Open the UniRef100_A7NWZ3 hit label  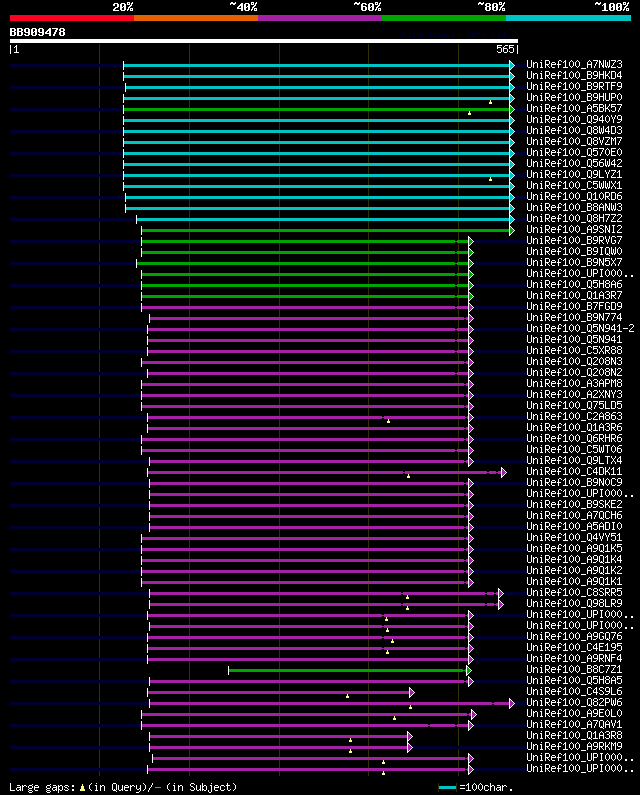tap(574, 65)
